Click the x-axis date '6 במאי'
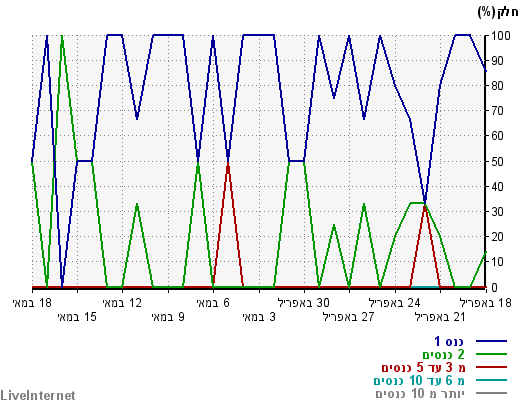 (x=213, y=303)
